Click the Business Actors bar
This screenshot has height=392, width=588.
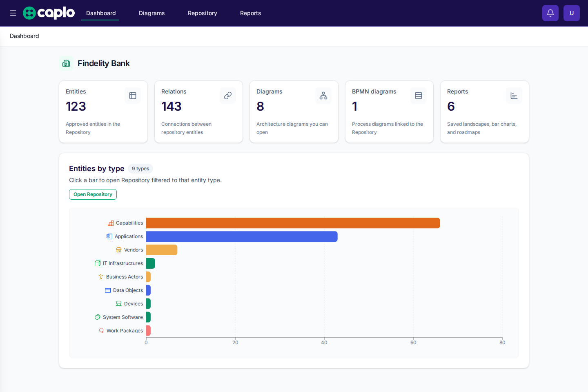(148, 277)
